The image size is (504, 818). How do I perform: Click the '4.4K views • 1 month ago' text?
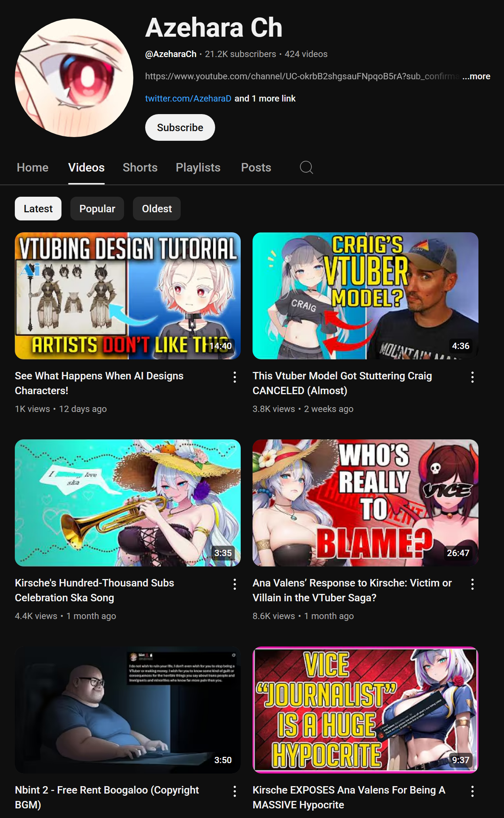(x=66, y=616)
